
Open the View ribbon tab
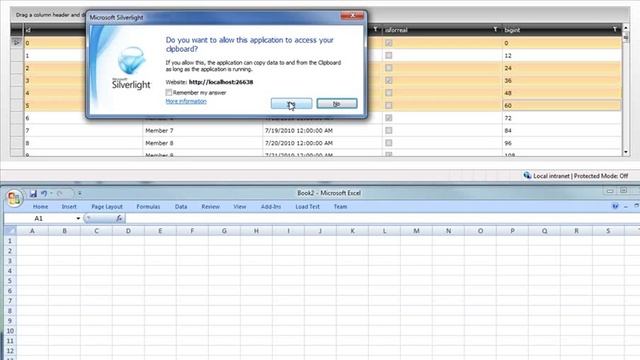pos(240,207)
